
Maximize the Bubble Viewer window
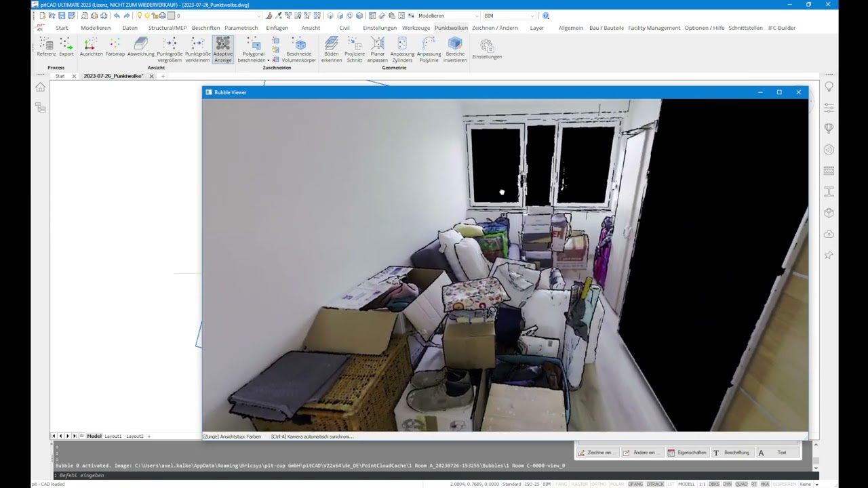point(779,92)
